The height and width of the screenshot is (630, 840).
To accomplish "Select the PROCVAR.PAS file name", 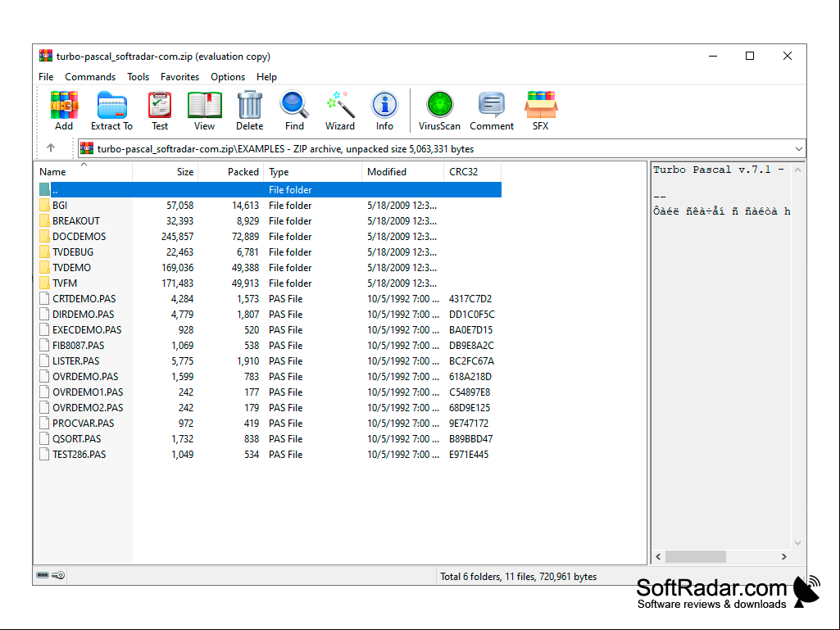I will 83,423.
